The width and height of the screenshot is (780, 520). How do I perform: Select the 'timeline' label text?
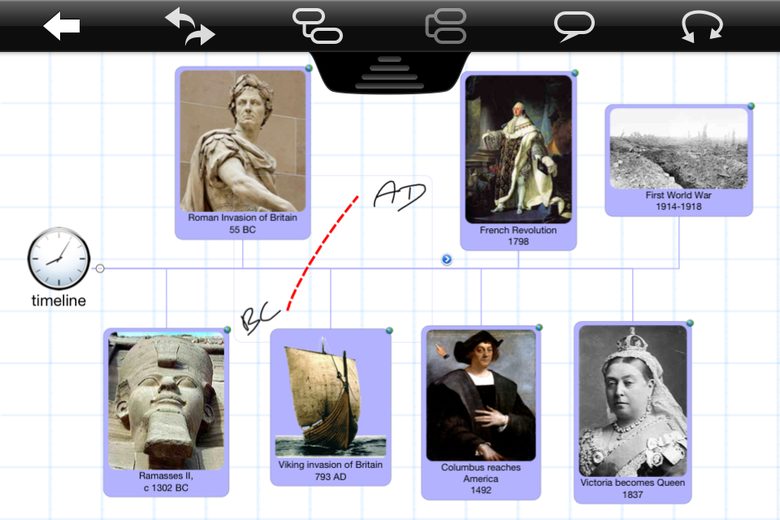click(x=59, y=301)
